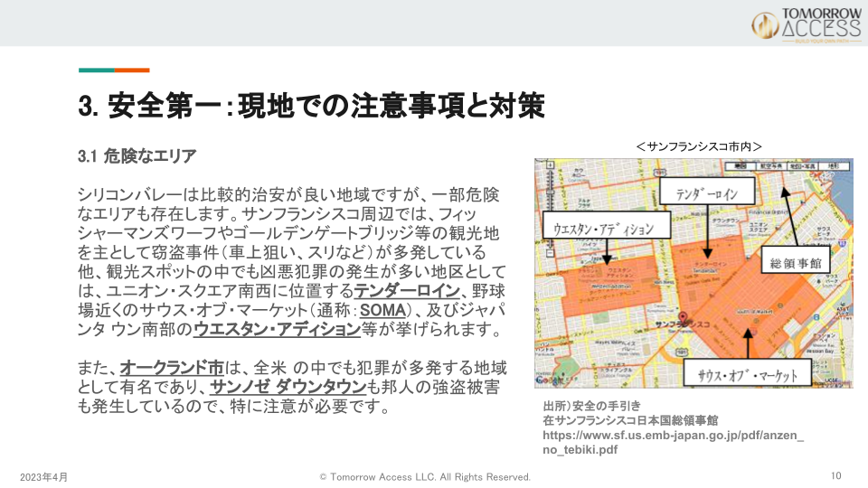The height and width of the screenshot is (488, 868).
Task: Click the footer date 2023年4月
Action: (x=43, y=477)
